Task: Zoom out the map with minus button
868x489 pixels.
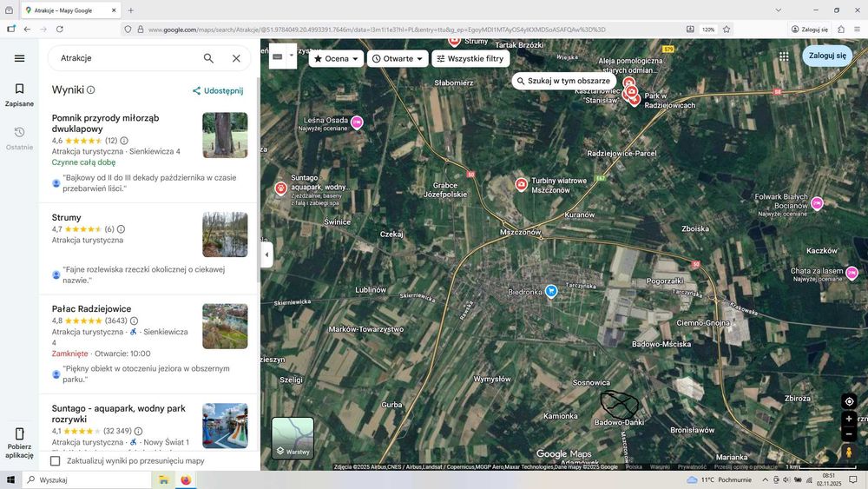Action: (x=849, y=433)
